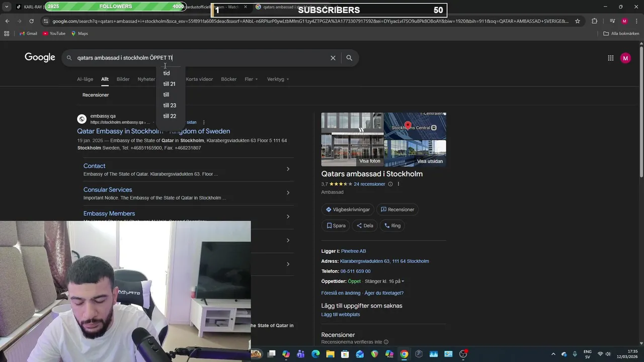Open the Google apps grid
This screenshot has width=644, height=362.
pyautogui.click(x=610, y=58)
